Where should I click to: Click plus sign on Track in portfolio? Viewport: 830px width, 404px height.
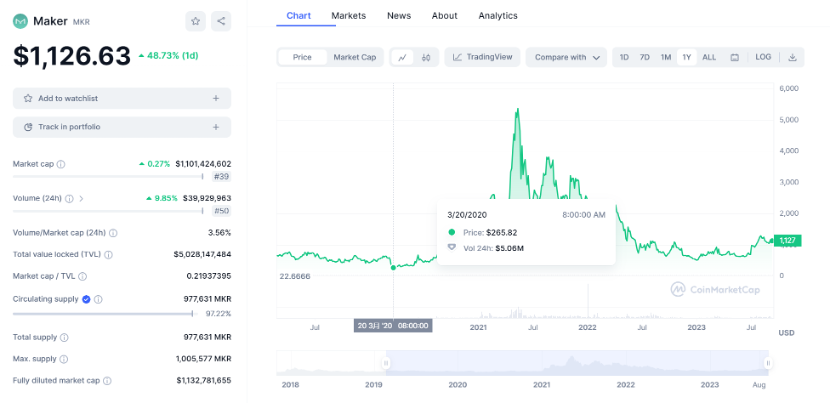coord(216,127)
